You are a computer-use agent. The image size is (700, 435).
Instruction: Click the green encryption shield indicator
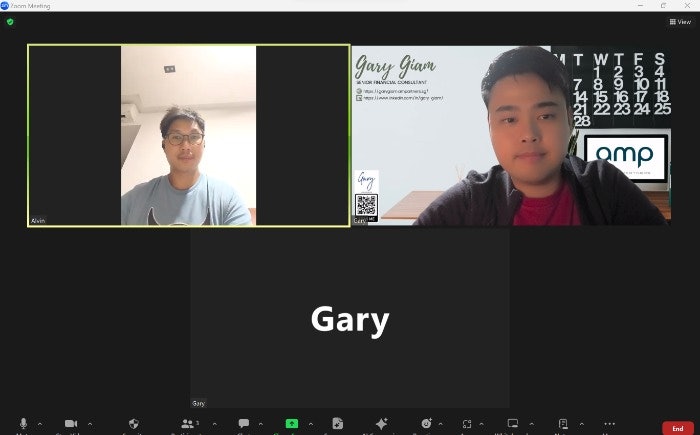(10, 21)
